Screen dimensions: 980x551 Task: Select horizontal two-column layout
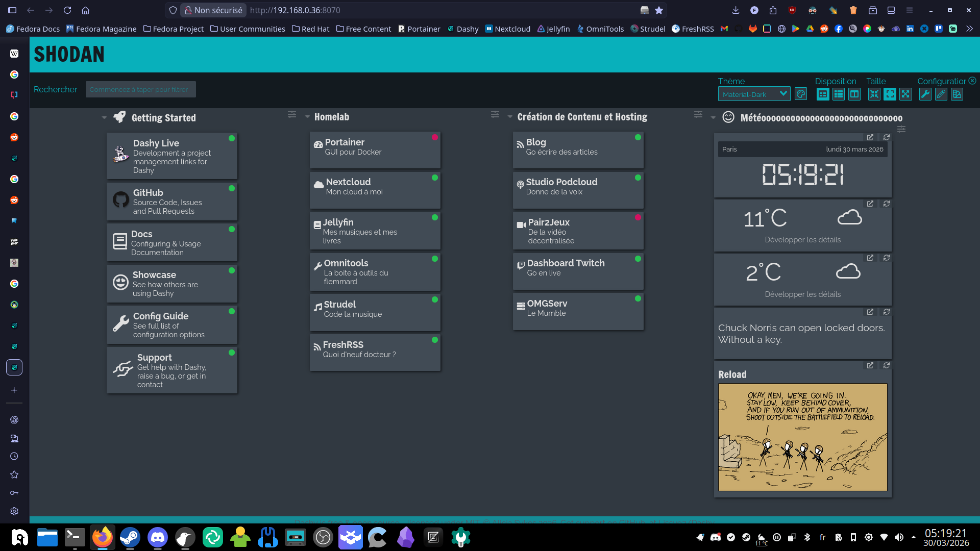click(854, 94)
